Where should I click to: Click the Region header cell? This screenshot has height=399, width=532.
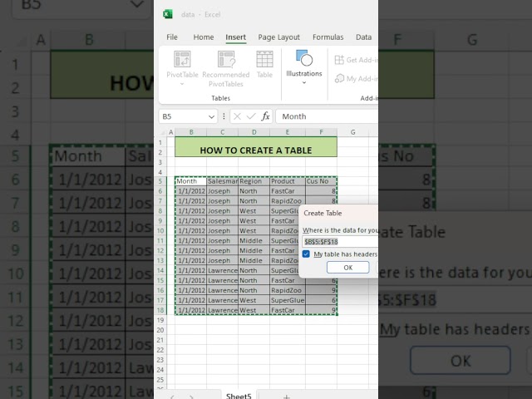click(254, 181)
